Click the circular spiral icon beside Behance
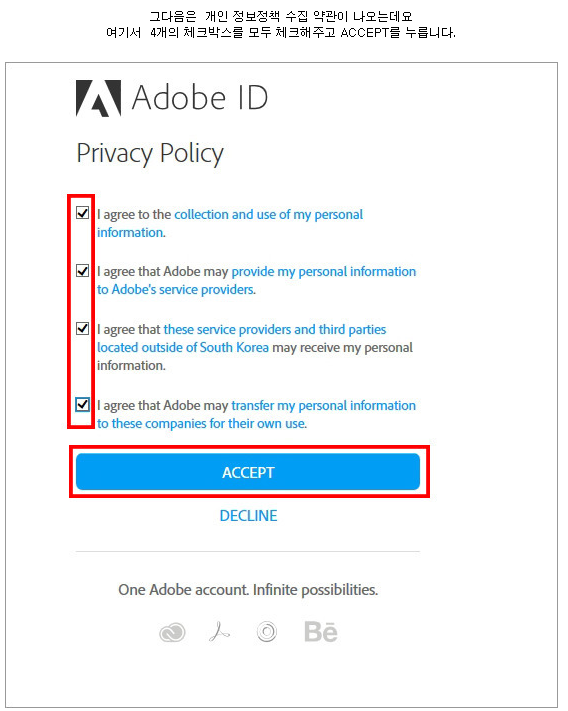The width and height of the screenshot is (568, 711). (x=267, y=632)
